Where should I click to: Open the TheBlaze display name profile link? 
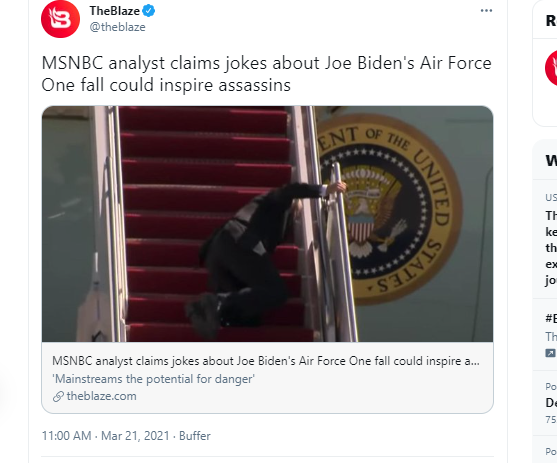point(114,11)
